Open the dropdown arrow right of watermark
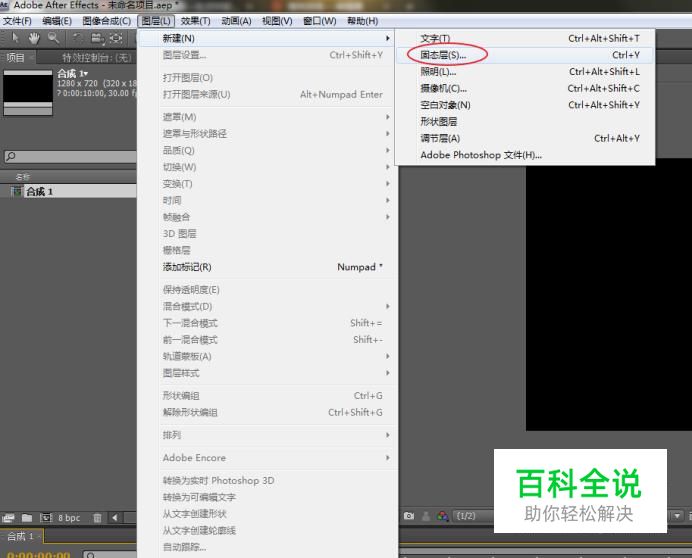Viewport: 692px width, 558px height. click(677, 515)
